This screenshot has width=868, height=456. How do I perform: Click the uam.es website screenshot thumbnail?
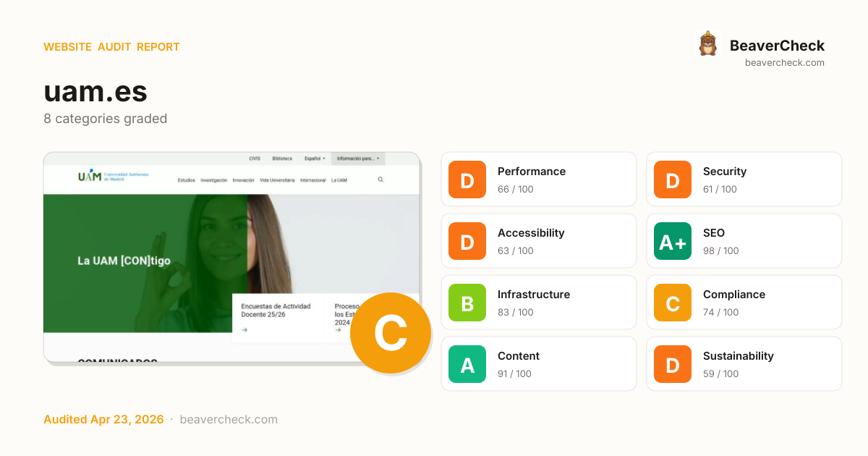231,257
